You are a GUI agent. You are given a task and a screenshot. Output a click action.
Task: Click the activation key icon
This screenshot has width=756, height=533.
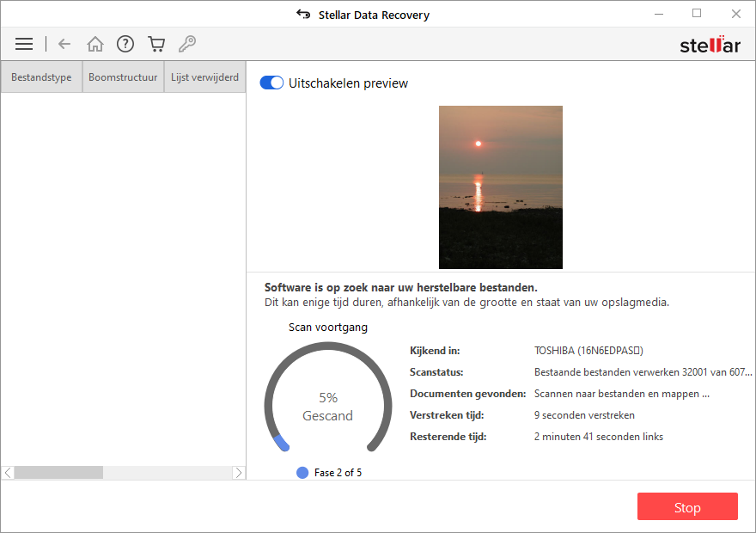click(186, 44)
